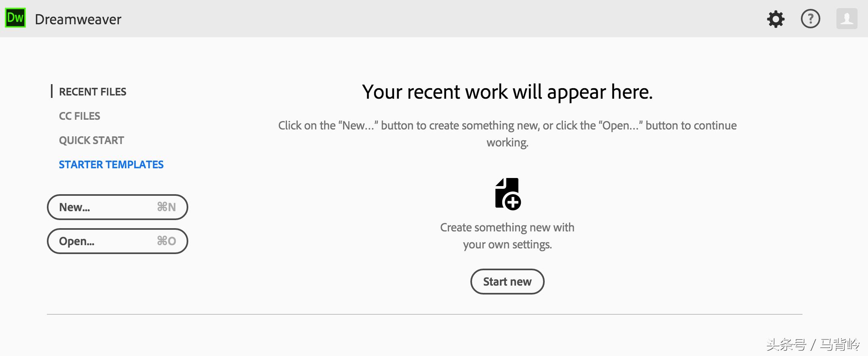Click the new document plus icon
Screen dimensions: 868x356
tap(508, 194)
